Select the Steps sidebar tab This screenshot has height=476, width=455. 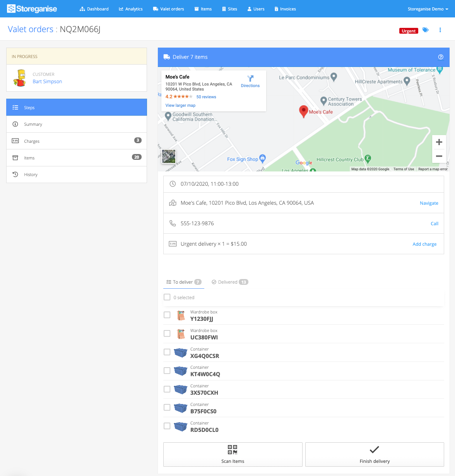pyautogui.click(x=77, y=107)
